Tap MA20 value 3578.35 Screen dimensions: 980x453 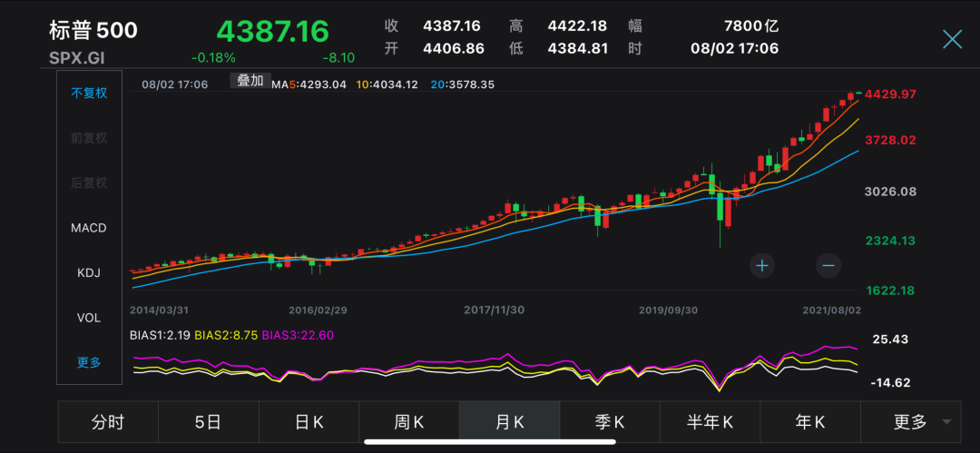click(x=463, y=84)
